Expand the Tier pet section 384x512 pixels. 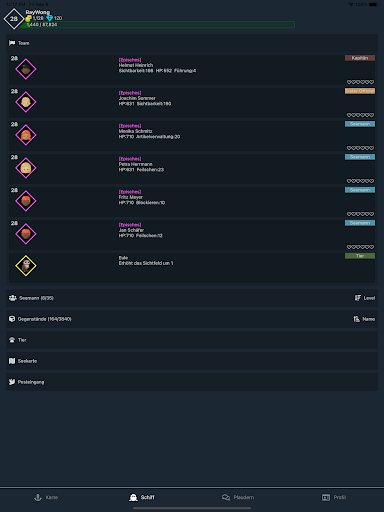tap(192, 340)
